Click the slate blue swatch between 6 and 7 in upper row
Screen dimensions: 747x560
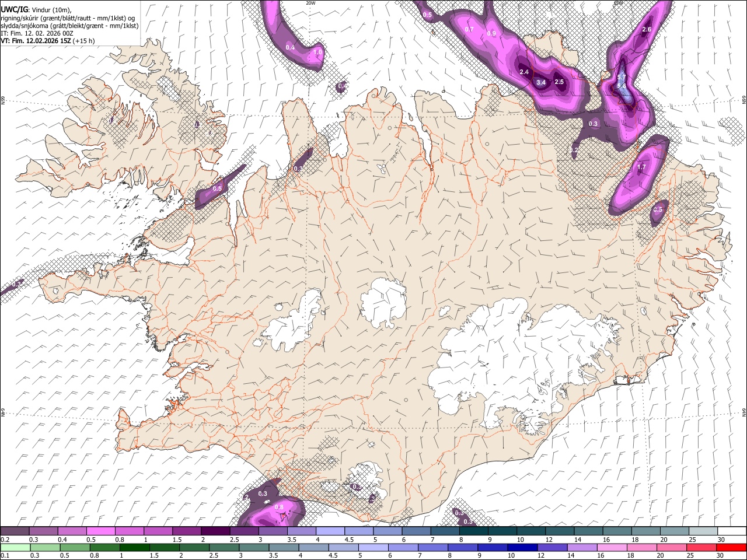(416, 531)
